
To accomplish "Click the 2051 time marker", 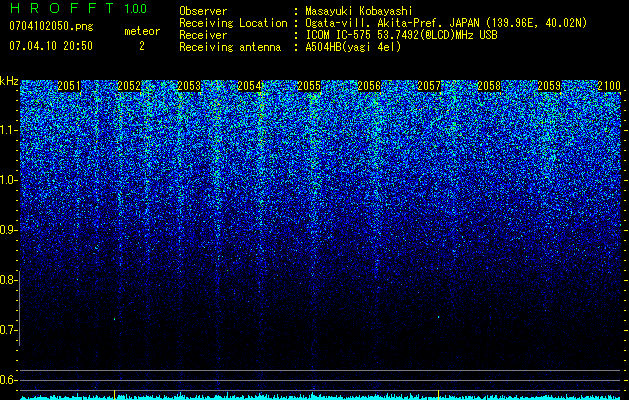I will click(x=69, y=86).
